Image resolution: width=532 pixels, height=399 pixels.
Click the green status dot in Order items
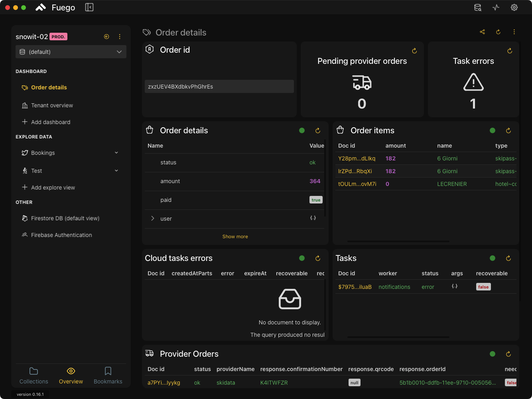point(493,130)
